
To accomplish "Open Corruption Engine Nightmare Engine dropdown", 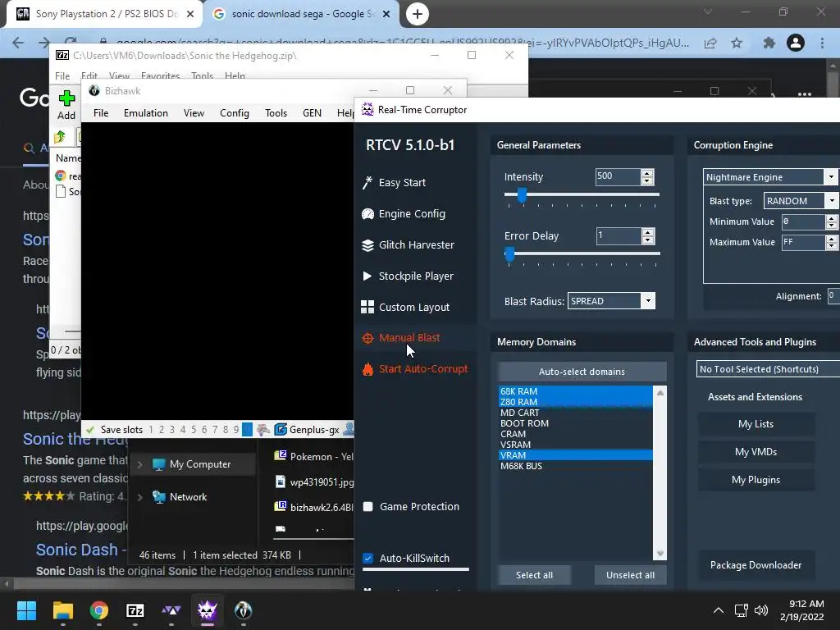I will pos(830,177).
